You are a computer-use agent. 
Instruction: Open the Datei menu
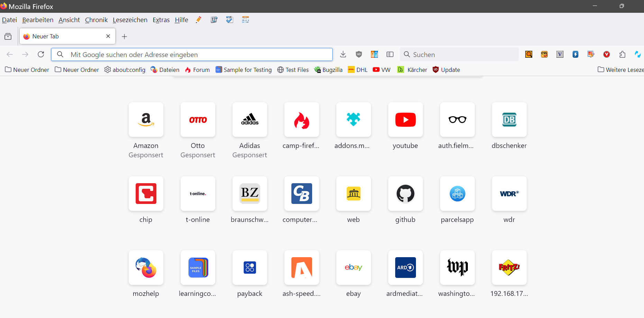pos(9,20)
